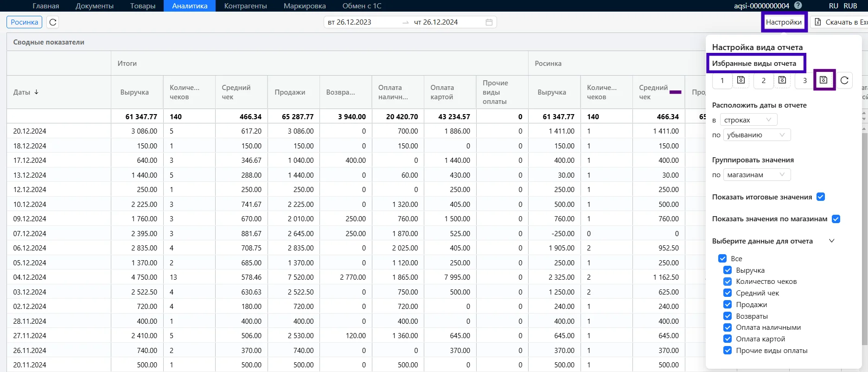This screenshot has height=372, width=868.
Task: Uncheck the Оплата картой checkbox
Action: pyautogui.click(x=728, y=339)
